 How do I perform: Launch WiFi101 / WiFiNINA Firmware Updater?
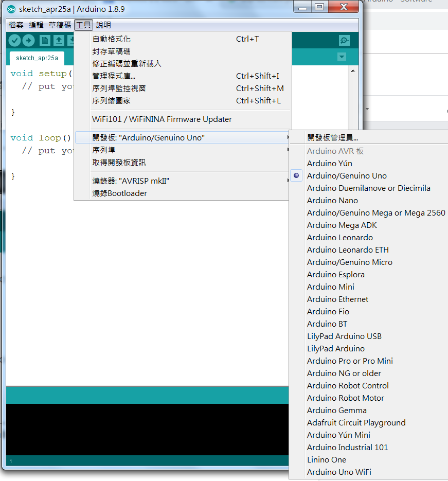pyautogui.click(x=182, y=119)
